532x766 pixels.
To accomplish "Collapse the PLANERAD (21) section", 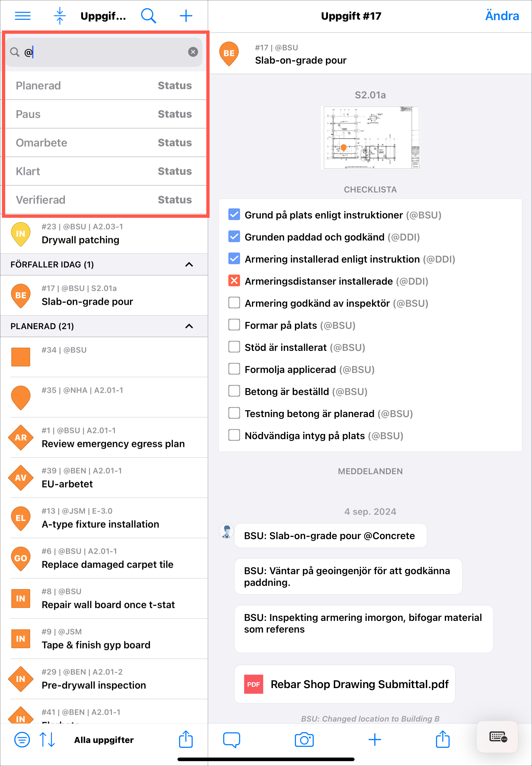I will pyautogui.click(x=189, y=326).
